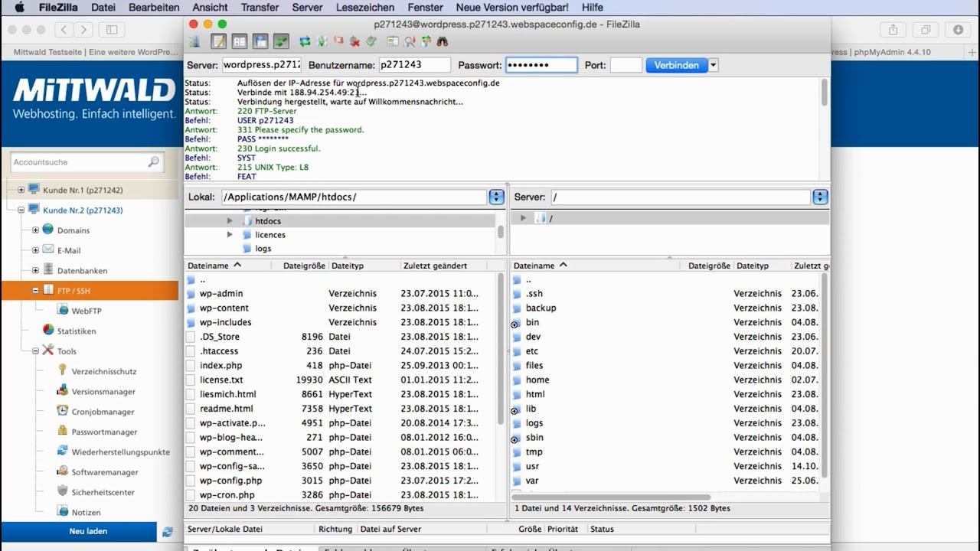Click the disconnect from server toolbar icon
Screen dimensions: 980x551
point(355,41)
